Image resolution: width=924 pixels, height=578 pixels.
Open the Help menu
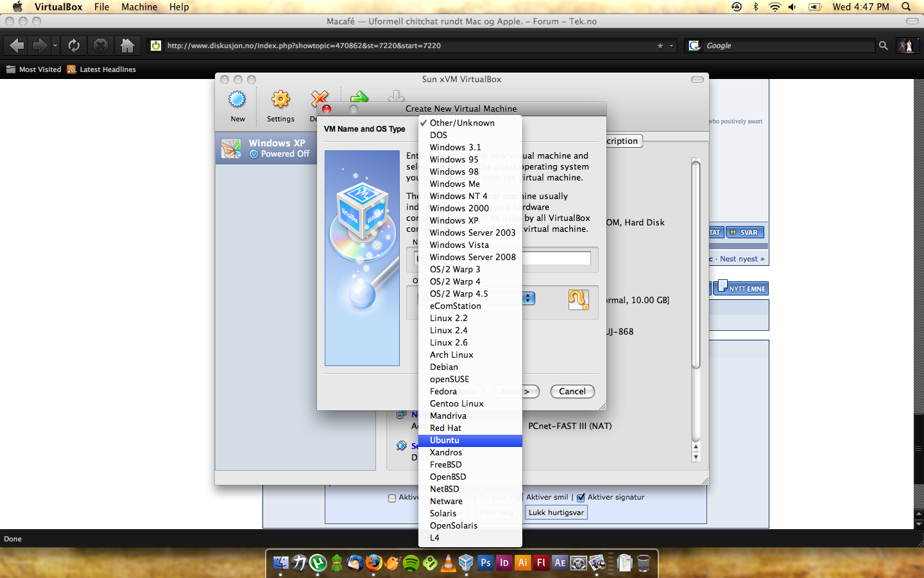(179, 7)
